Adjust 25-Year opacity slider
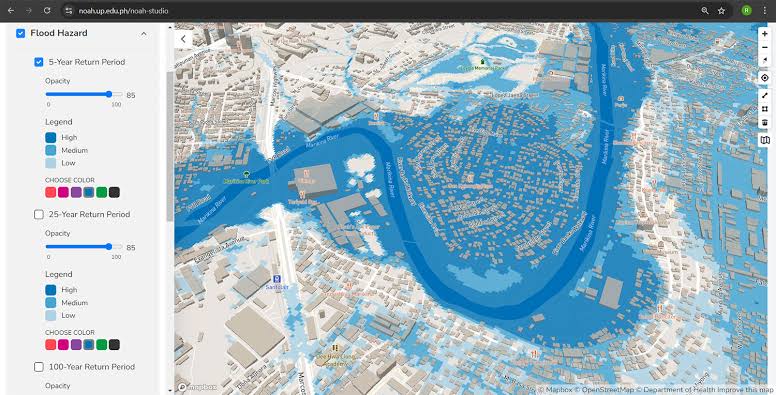The height and width of the screenshot is (395, 776). click(x=84, y=247)
